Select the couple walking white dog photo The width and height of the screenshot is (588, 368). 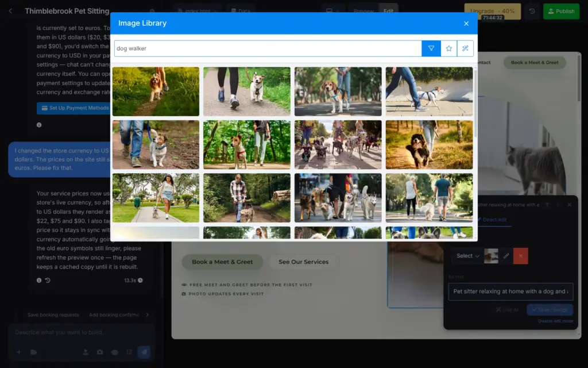(429, 198)
